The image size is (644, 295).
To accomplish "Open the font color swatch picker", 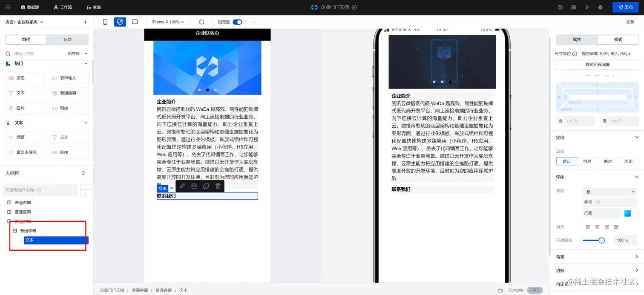I will tap(627, 213).
